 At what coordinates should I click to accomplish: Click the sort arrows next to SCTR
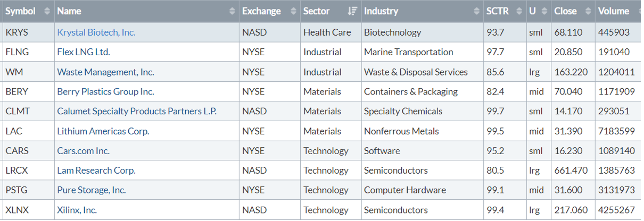click(519, 11)
